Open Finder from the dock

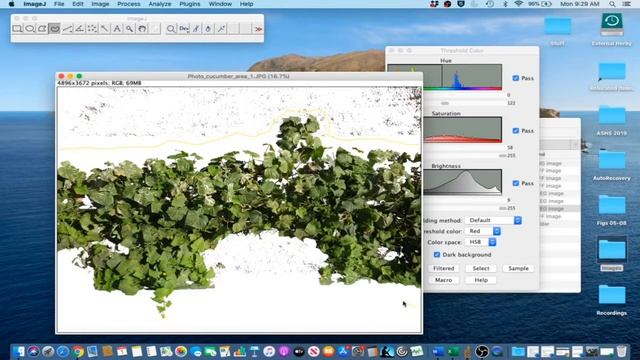19,351
